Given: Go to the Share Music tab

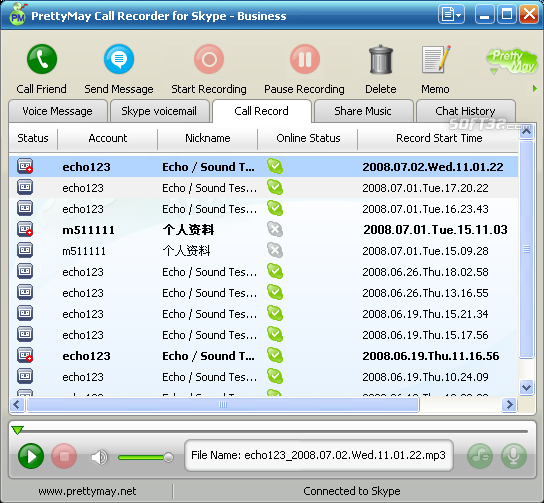Looking at the screenshot, I should coord(363,111).
